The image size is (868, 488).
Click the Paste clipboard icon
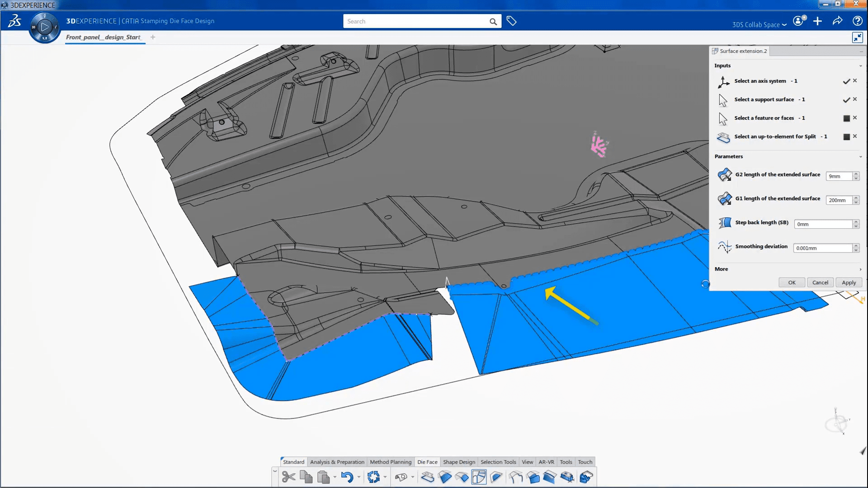click(323, 477)
